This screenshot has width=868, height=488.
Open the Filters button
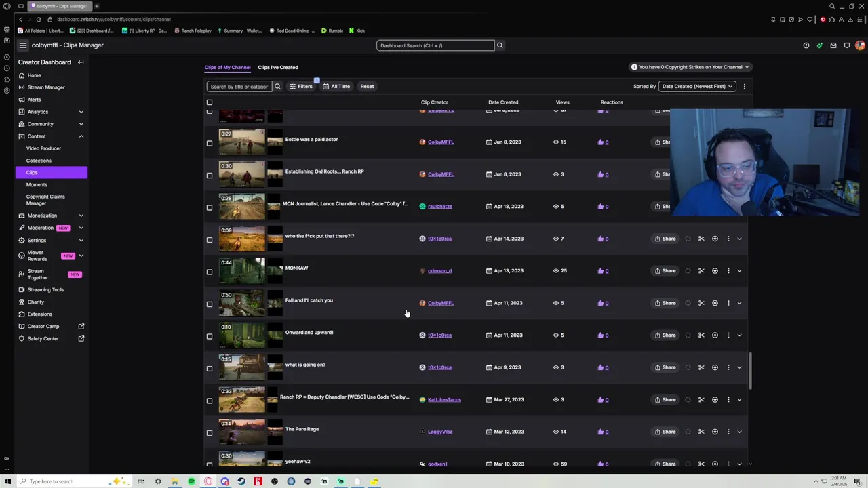point(300,86)
